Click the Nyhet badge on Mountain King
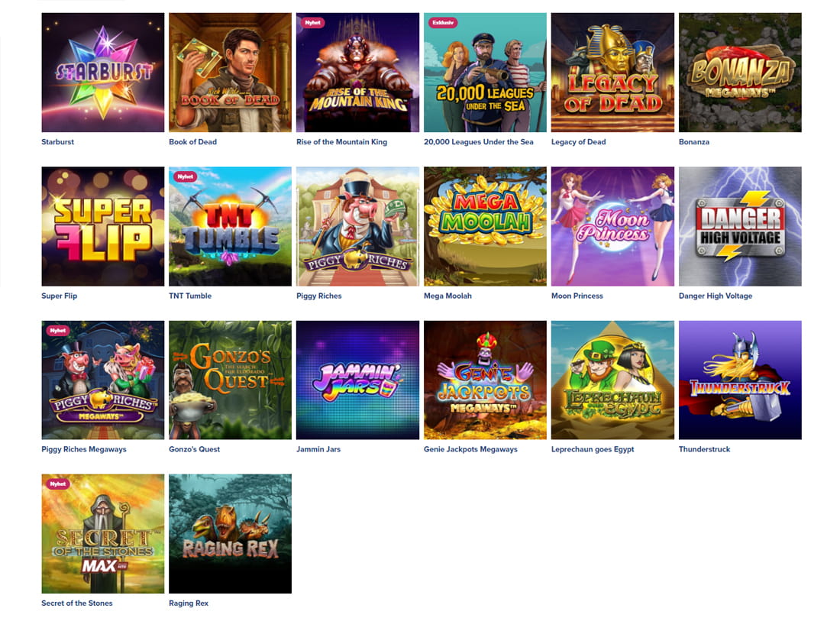The width and height of the screenshot is (840, 618). [313, 22]
